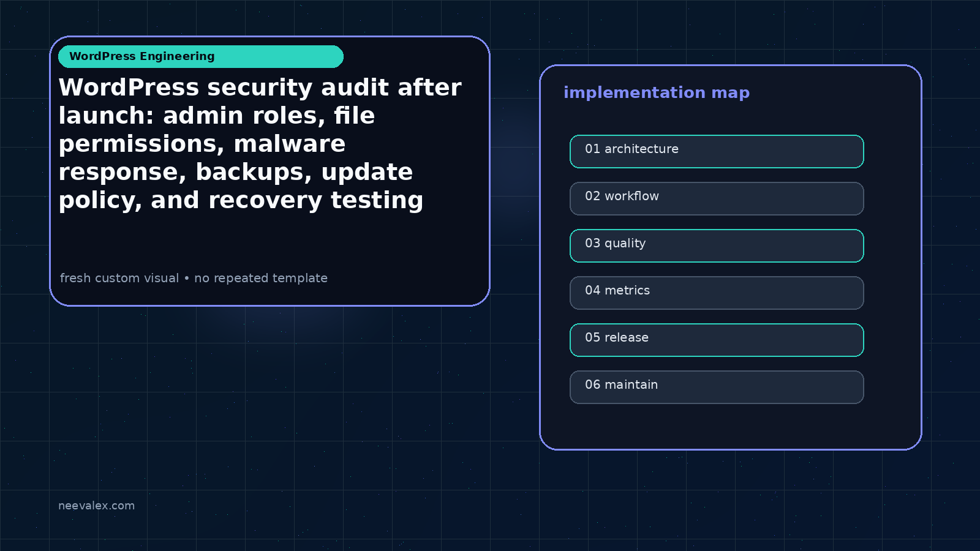The image size is (980, 551).
Task: Open the neevalex.com link
Action: tap(96, 506)
